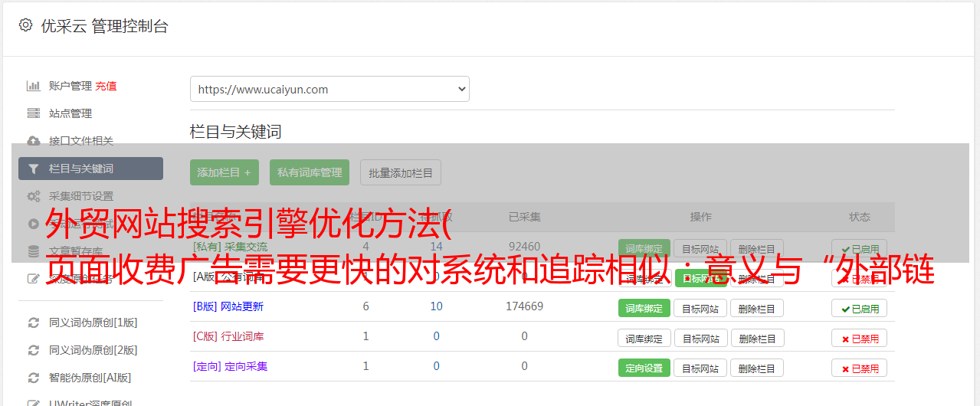Open the site URL dropdown for www.ucaiyun.com

click(329, 89)
